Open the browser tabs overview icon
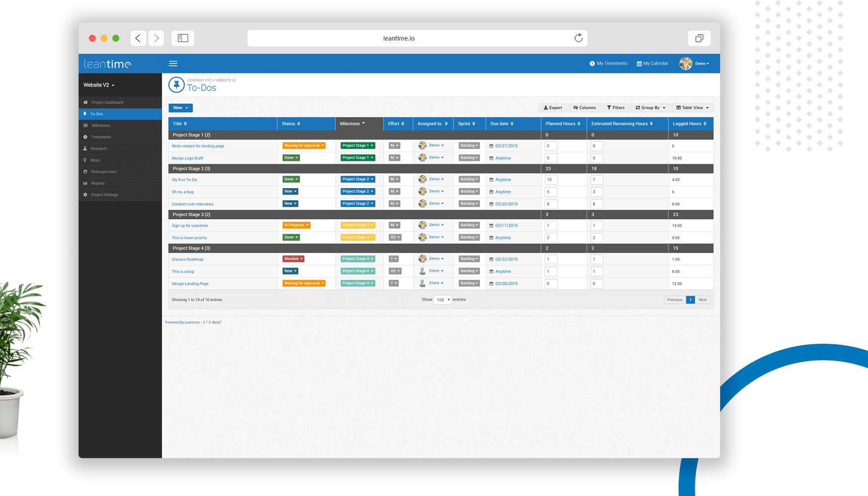Image resolution: width=868 pixels, height=496 pixels. 699,38
